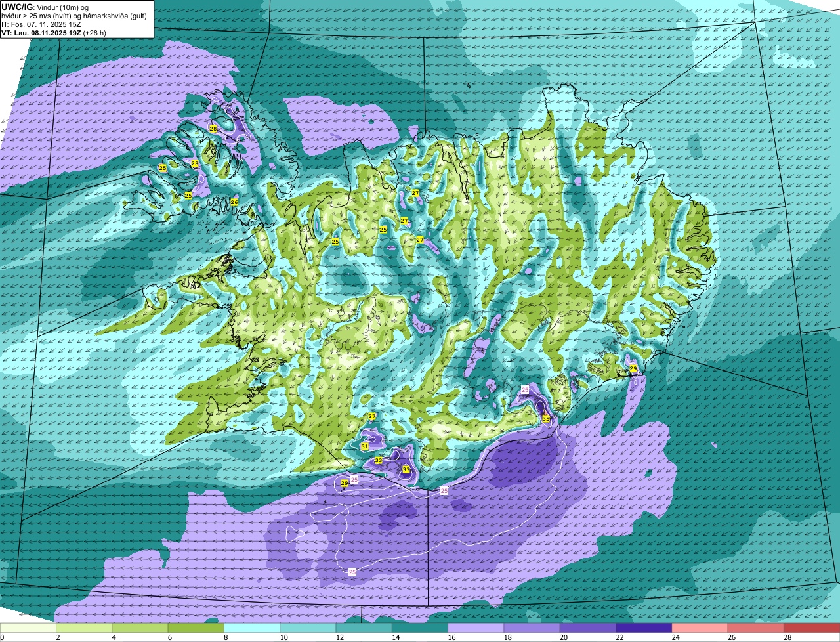The image size is (840, 642).
Task: Click the 8–10 m/s pale cyan swatch
Action: [x=252, y=628]
